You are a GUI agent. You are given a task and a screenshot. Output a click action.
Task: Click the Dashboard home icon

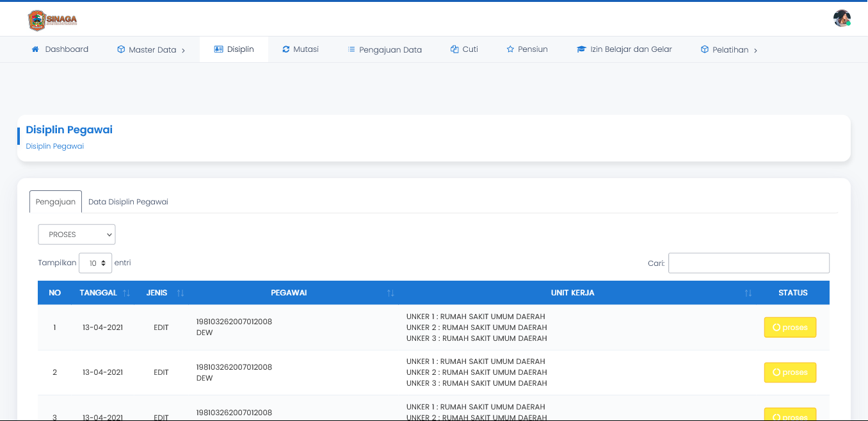[35, 49]
